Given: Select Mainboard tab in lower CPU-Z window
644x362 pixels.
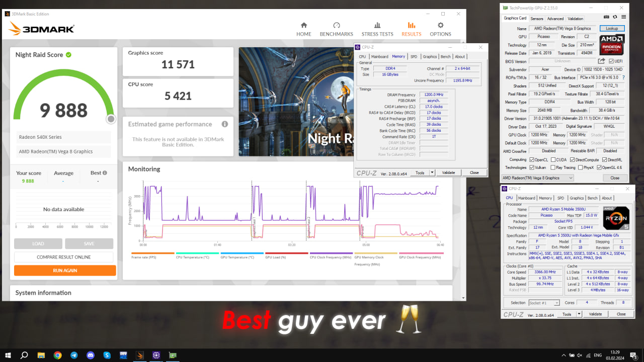Looking at the screenshot, I should (527, 198).
